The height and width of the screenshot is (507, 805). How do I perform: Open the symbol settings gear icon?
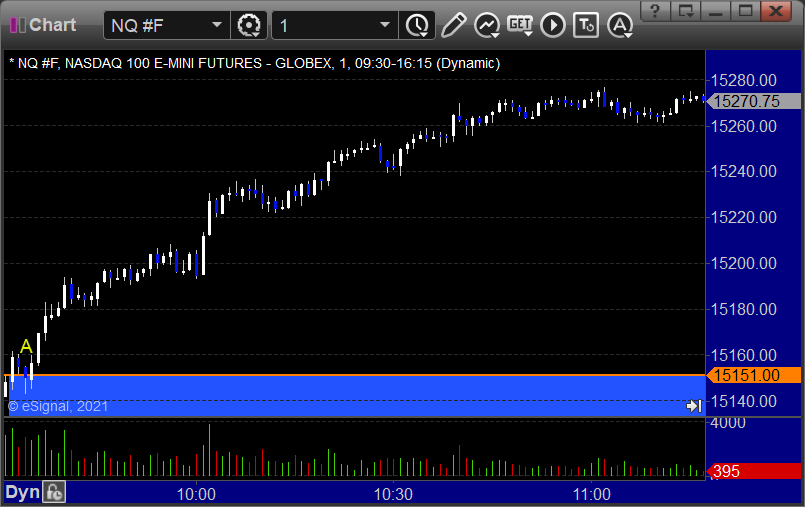249,25
